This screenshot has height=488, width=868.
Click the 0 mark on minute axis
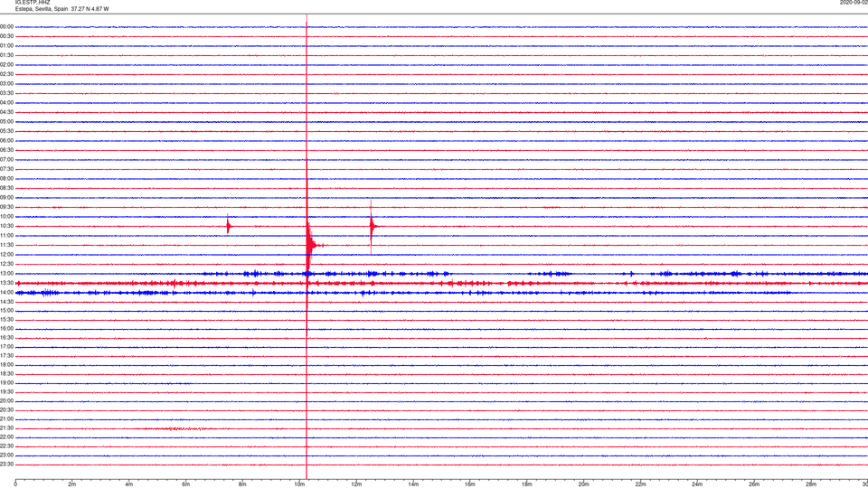(x=15, y=484)
